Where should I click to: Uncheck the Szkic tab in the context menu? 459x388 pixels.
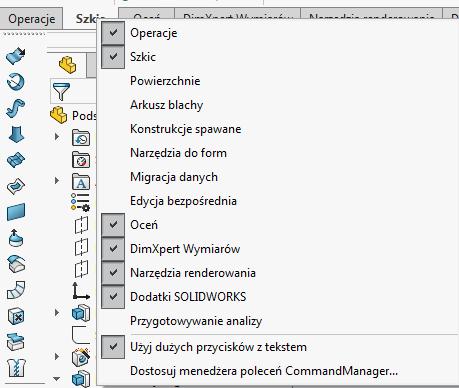[x=113, y=57]
